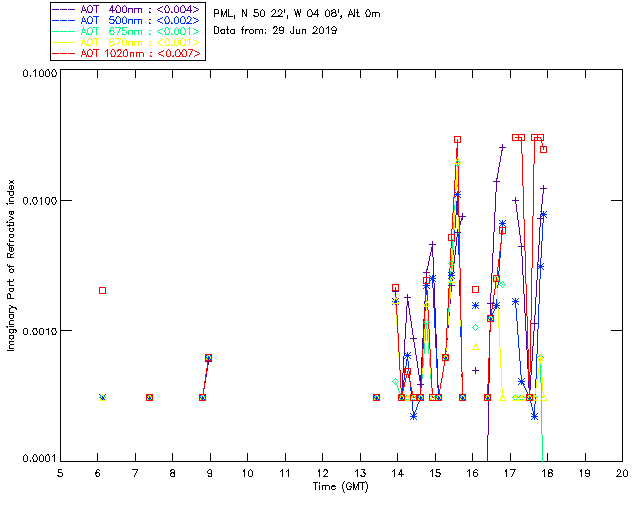
Task: Click the 0.1000 y-axis tick label
Action: tap(38, 75)
